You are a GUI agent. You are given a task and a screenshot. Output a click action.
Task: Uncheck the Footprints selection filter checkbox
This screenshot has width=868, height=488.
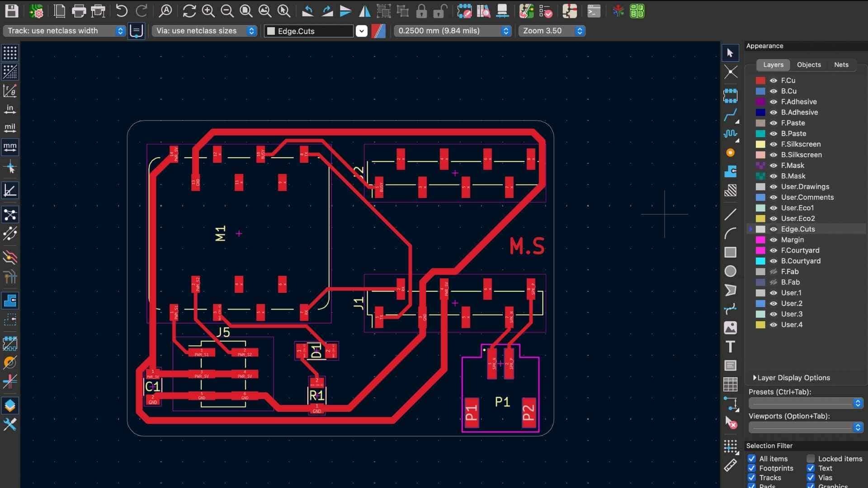coord(751,468)
